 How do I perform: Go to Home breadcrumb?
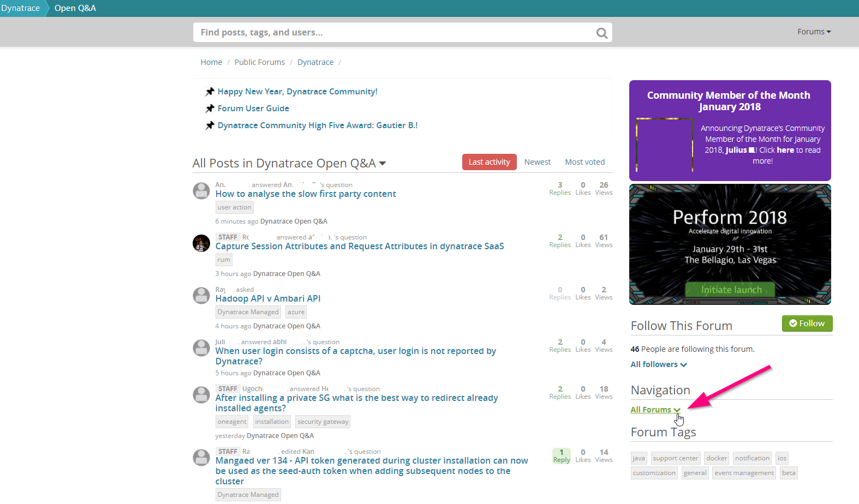coord(211,62)
